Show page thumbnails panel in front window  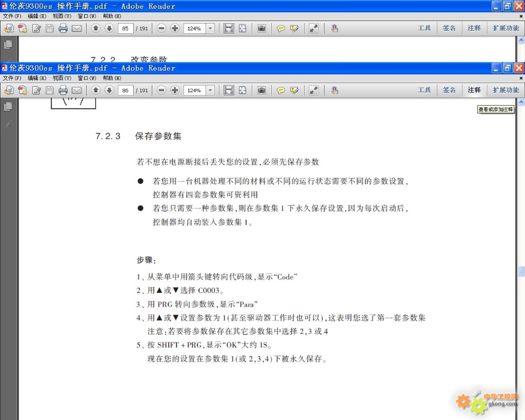[8, 107]
